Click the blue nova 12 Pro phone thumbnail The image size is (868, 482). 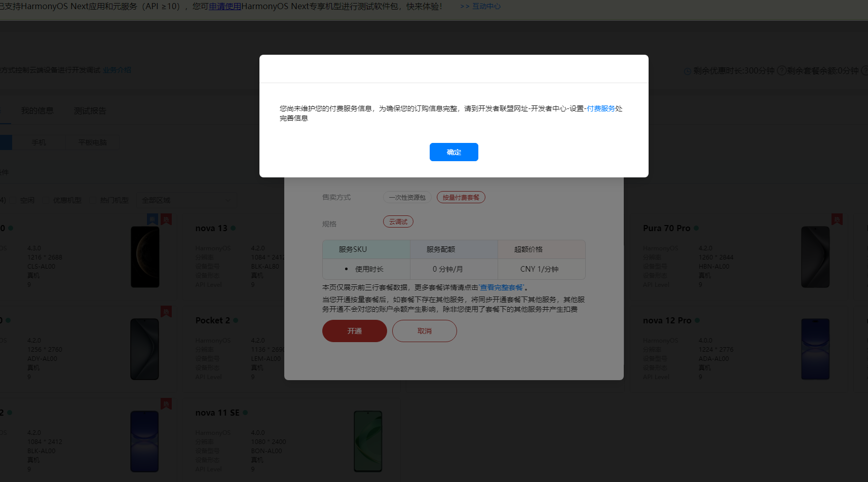tap(815, 349)
